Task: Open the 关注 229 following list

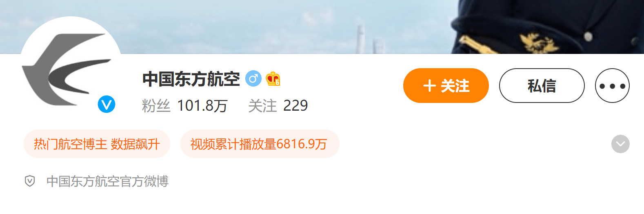Action: tap(278, 106)
